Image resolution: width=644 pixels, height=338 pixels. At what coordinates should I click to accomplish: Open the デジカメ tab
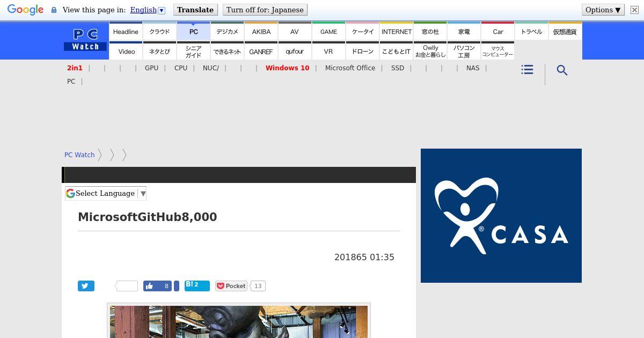coord(227,31)
